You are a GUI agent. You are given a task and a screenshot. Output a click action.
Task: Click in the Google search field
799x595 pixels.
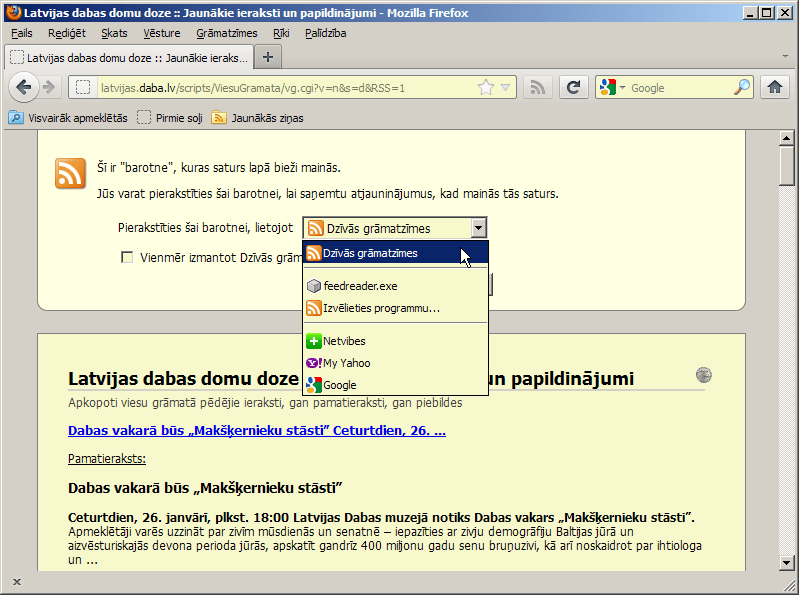pos(680,88)
